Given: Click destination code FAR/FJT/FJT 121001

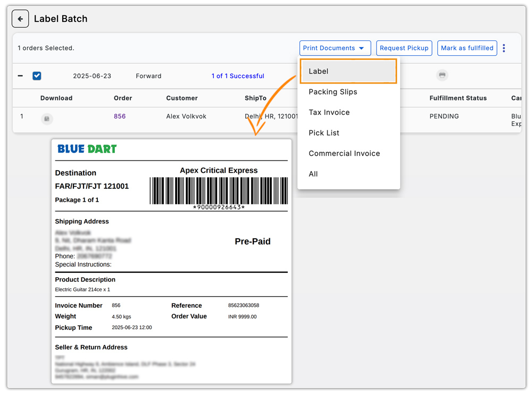Looking at the screenshot, I should pyautogui.click(x=92, y=186).
